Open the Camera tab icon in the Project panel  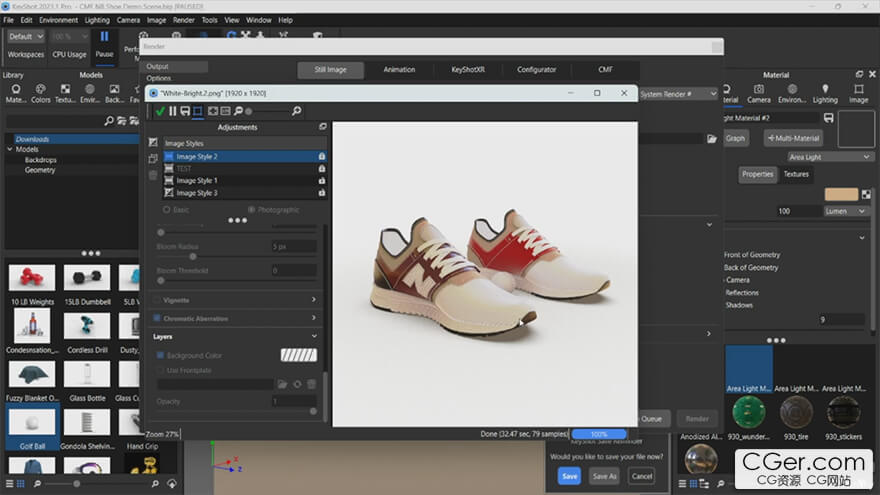tap(759, 93)
